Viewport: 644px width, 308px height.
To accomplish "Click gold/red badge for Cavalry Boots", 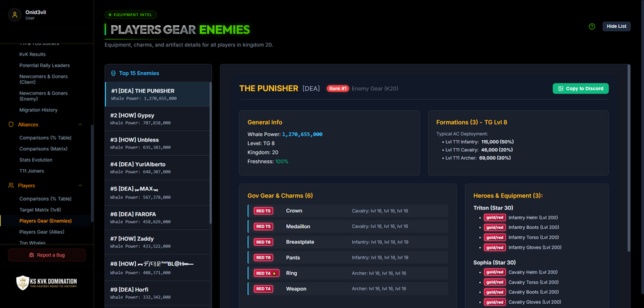I will click(494, 292).
